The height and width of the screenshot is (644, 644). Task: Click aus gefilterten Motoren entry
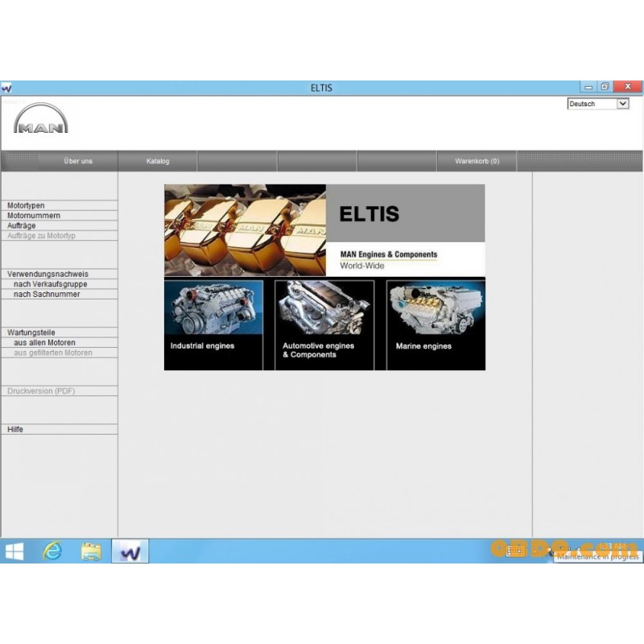click(59, 353)
